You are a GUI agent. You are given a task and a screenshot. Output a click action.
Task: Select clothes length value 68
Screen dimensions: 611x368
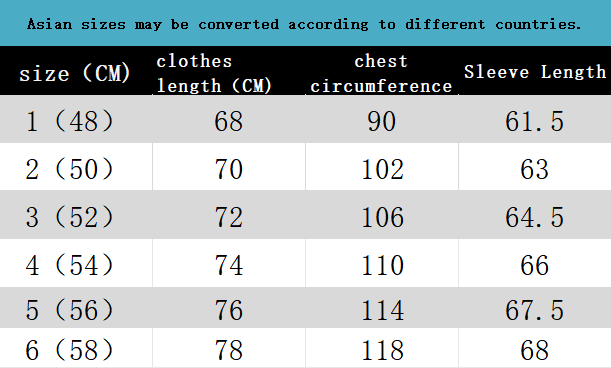[229, 119]
